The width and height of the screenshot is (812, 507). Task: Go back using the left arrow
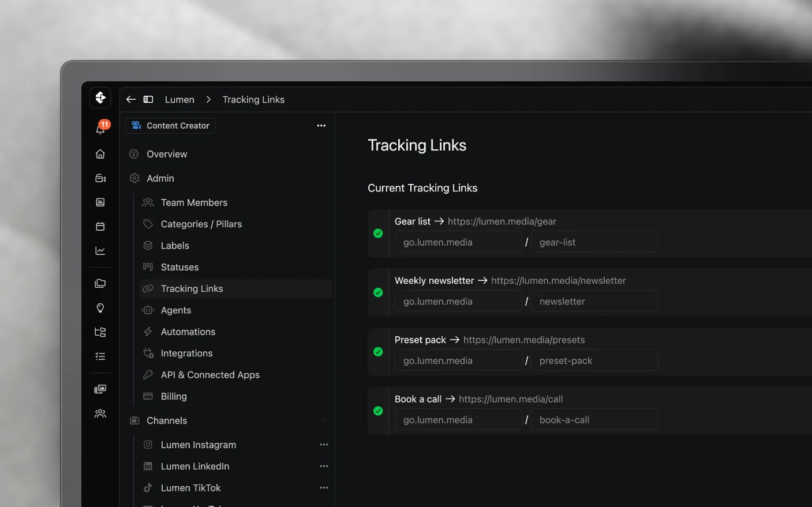[x=131, y=99]
